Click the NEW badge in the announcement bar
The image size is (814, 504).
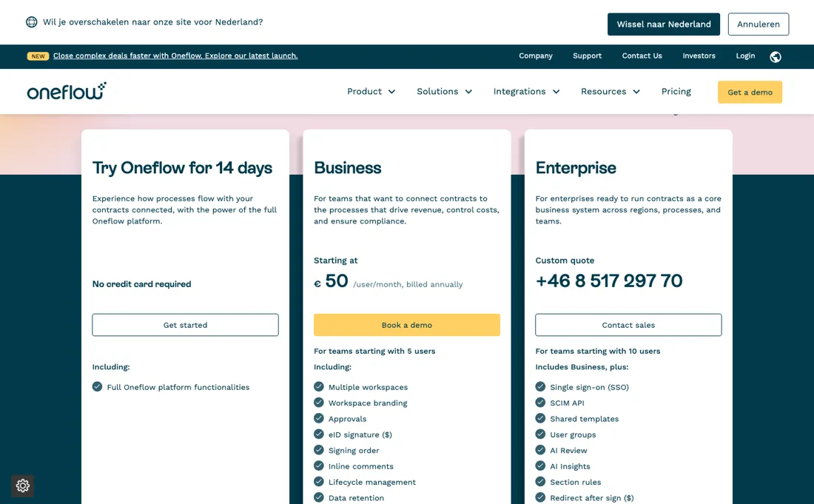click(x=38, y=56)
